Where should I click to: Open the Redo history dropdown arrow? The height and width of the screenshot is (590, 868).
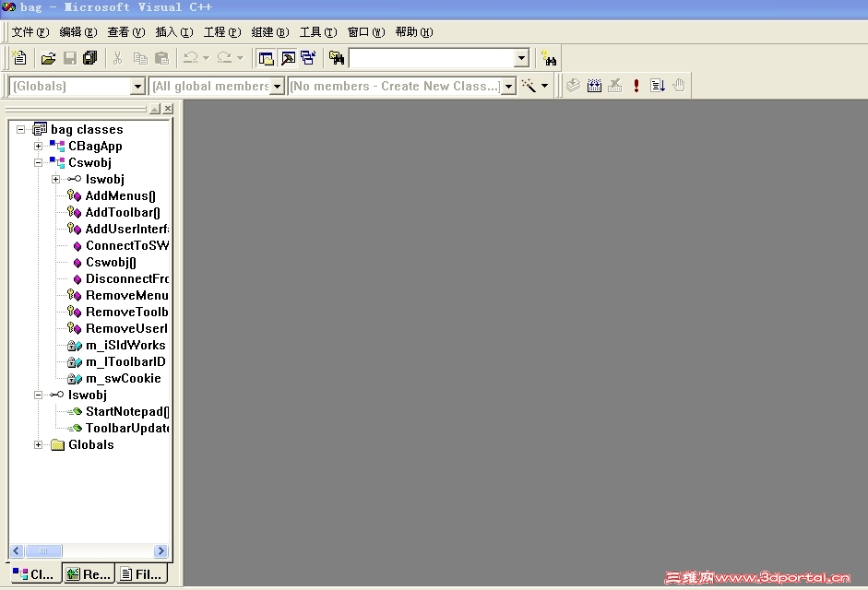pos(240,57)
